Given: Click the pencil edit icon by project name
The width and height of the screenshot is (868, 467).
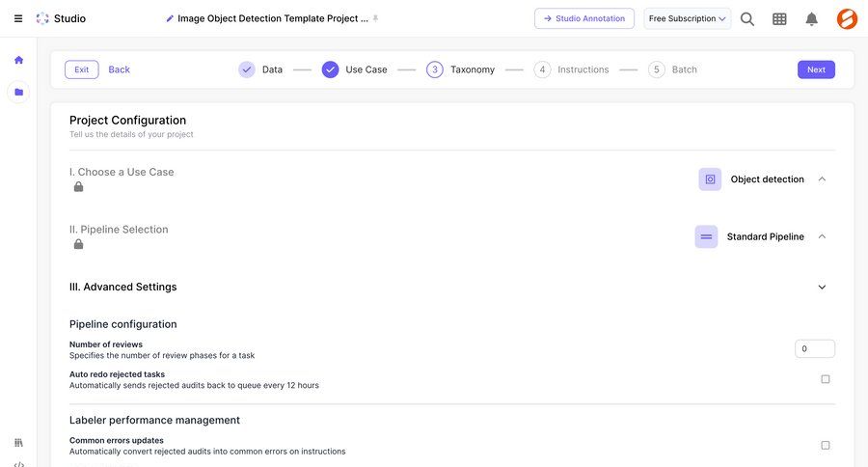Looking at the screenshot, I should 171,18.
